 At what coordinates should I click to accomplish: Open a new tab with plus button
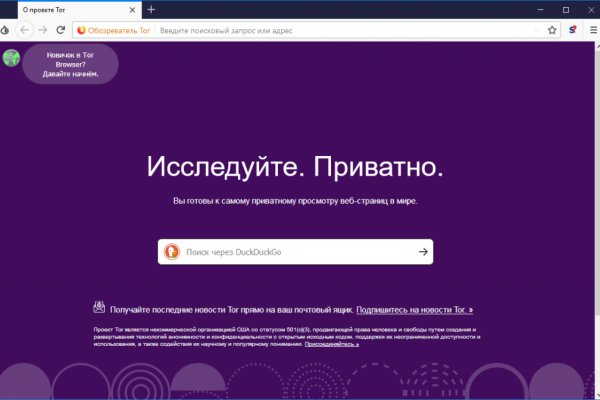point(151,9)
